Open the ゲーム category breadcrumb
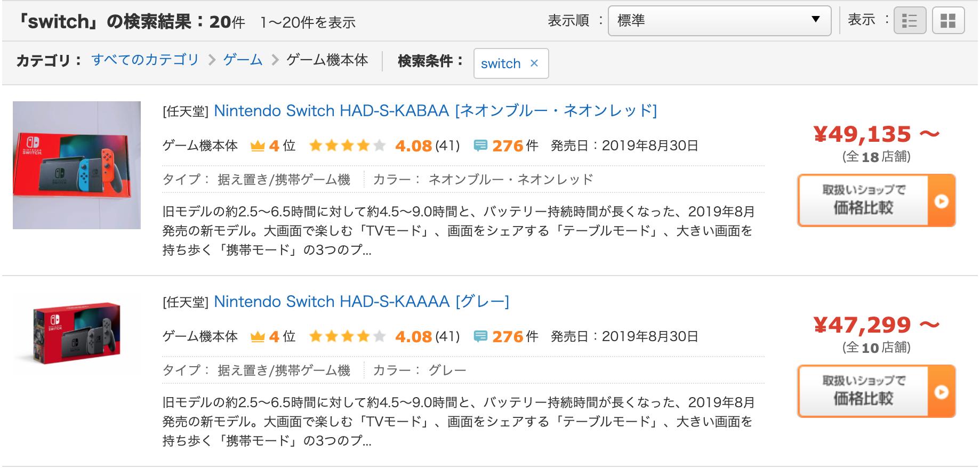The height and width of the screenshot is (468, 980). tap(243, 60)
